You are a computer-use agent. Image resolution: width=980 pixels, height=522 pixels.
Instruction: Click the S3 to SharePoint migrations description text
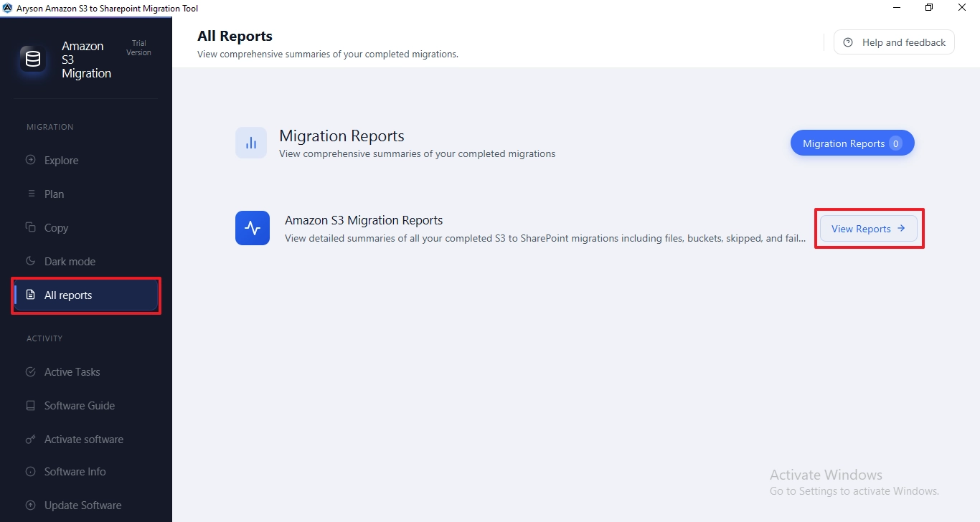tap(545, 238)
